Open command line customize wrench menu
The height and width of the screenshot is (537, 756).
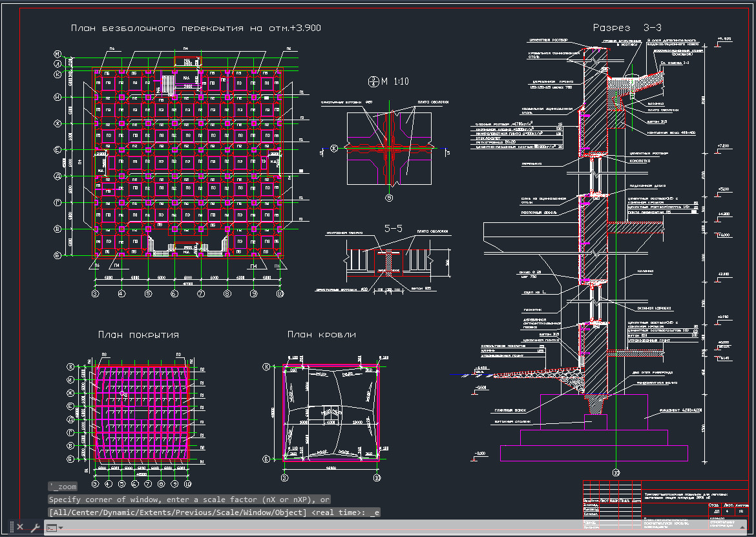coord(35,527)
